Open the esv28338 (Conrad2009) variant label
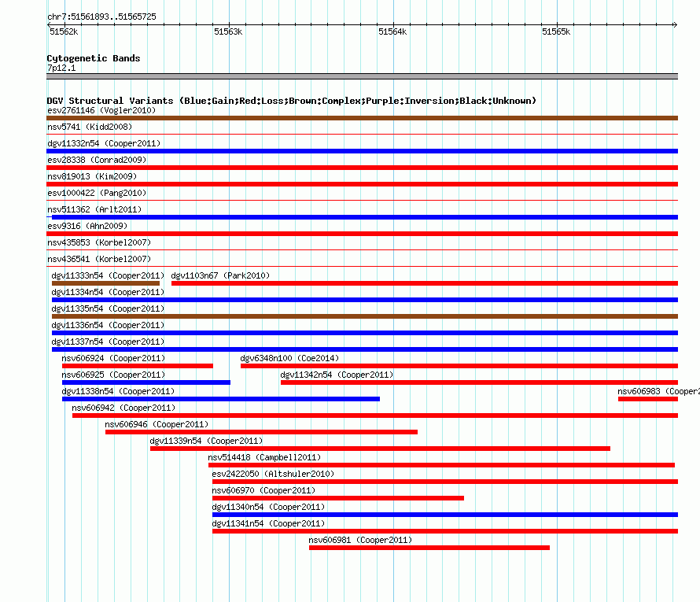Viewport: 700px width, 602px height. tap(97, 160)
